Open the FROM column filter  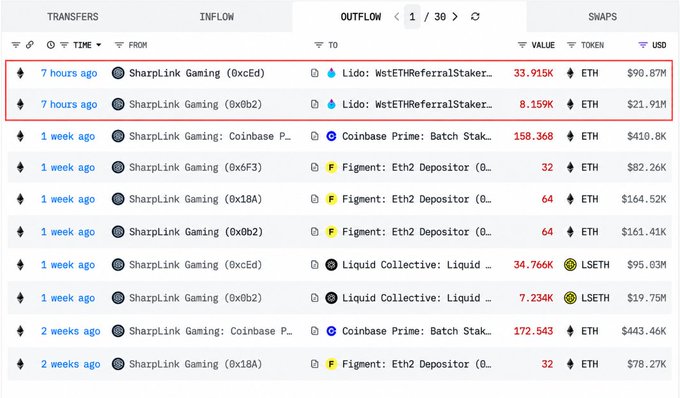tap(119, 45)
